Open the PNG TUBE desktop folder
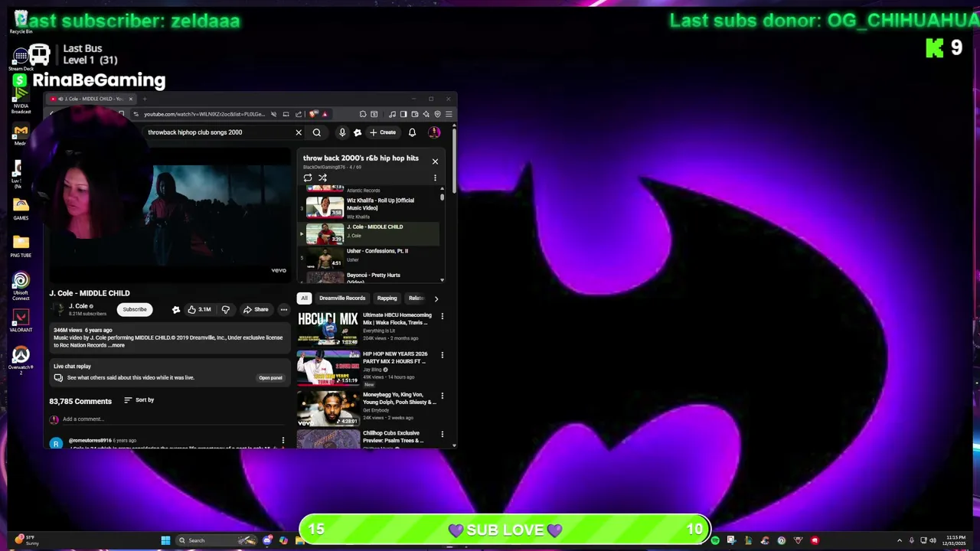980x551 pixels. pyautogui.click(x=21, y=245)
